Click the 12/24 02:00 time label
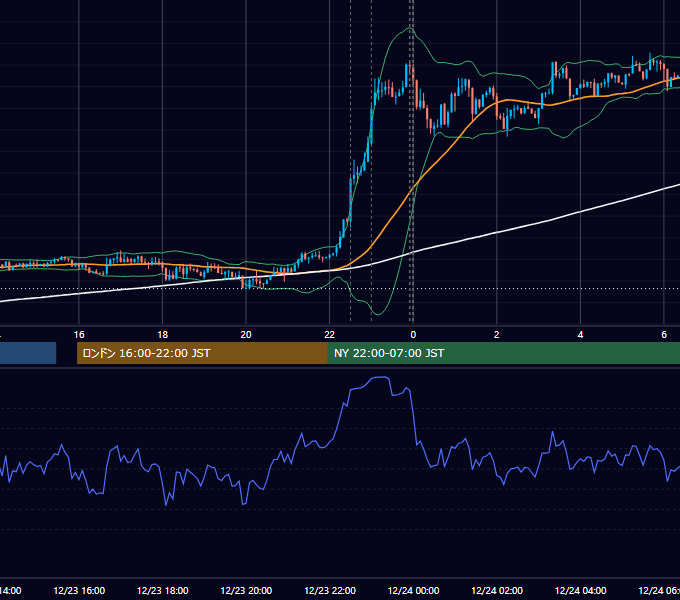Viewport: 680px width, 600px height. (x=497, y=590)
